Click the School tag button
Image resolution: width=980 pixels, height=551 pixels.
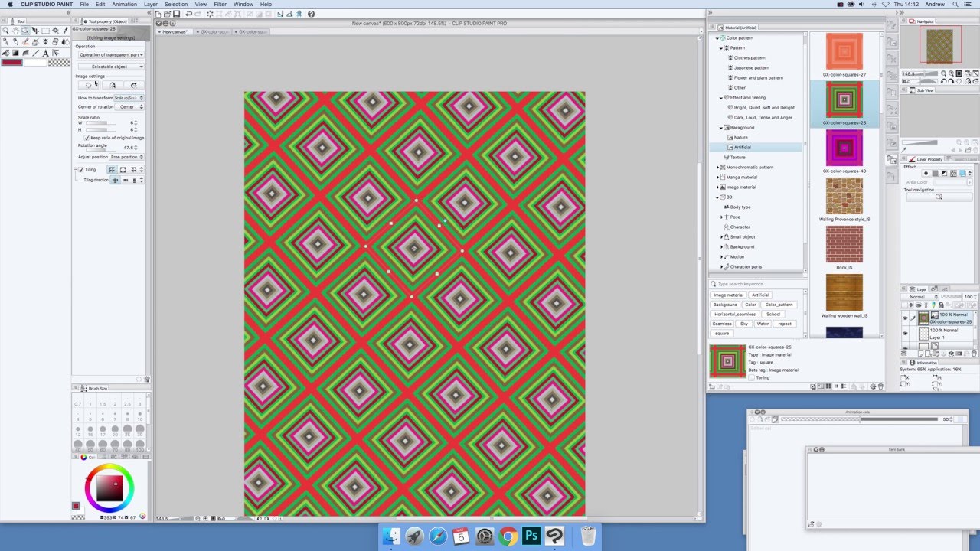tap(773, 314)
